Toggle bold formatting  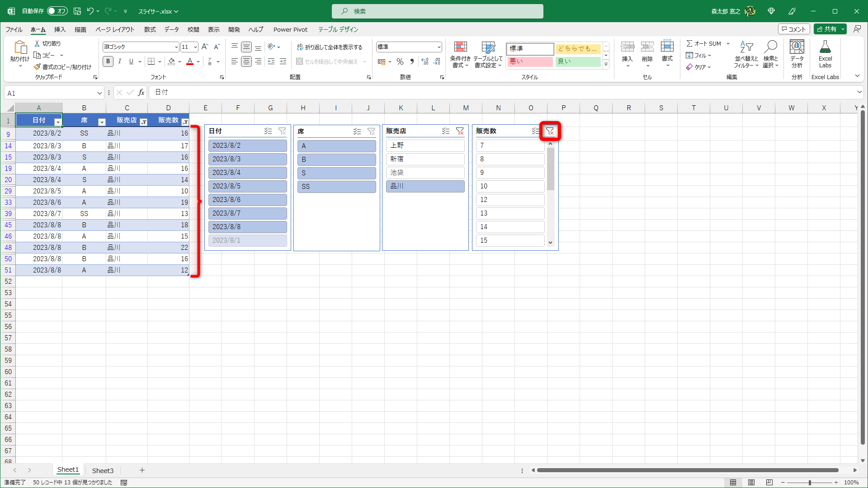coord(108,61)
